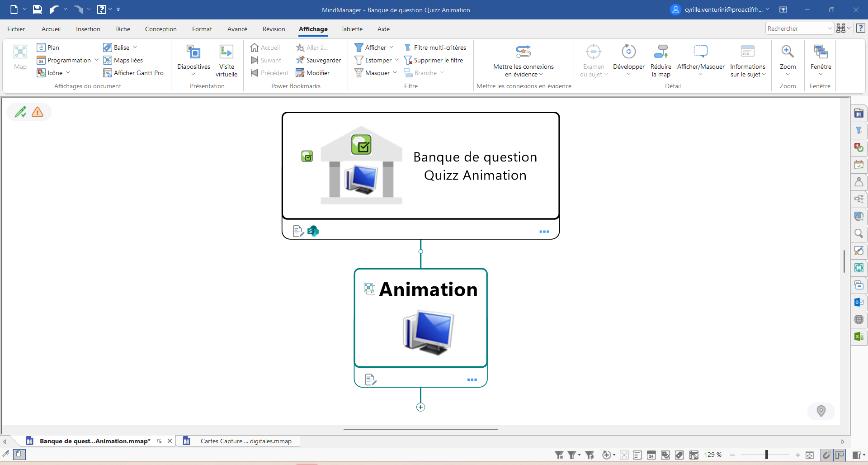Click Supprimer le filtre button
The height and width of the screenshot is (465, 868).
click(434, 60)
